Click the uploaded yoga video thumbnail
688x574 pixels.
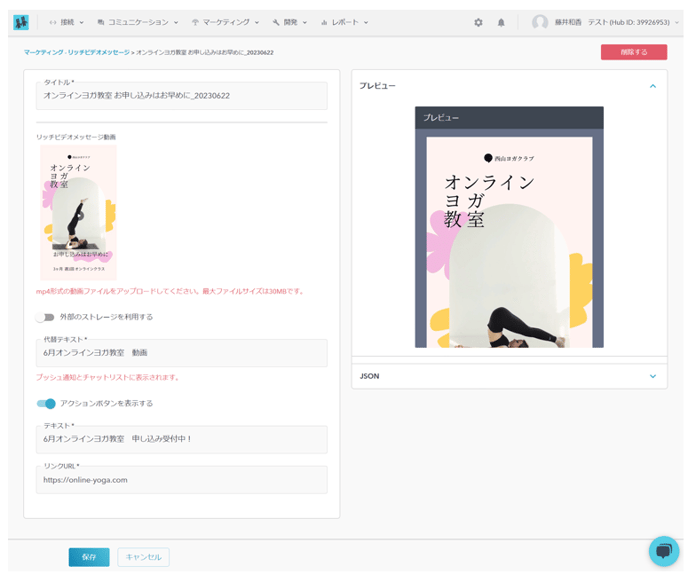click(79, 212)
